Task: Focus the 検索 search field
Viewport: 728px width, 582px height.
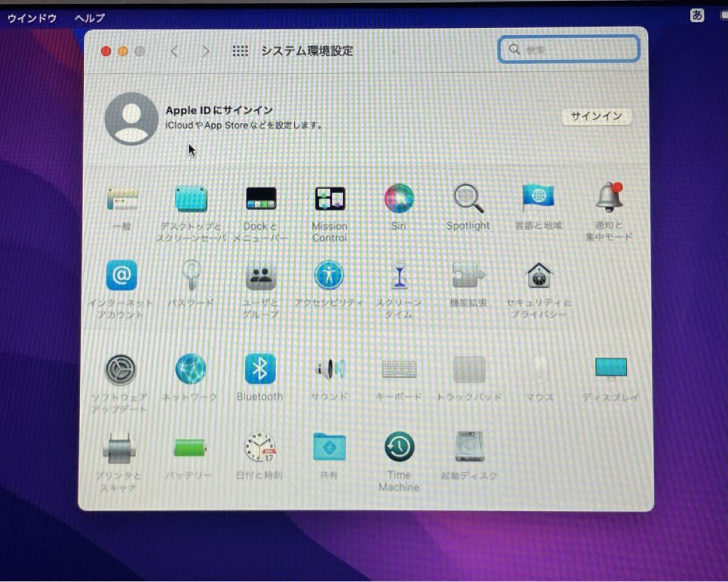Action: point(568,49)
